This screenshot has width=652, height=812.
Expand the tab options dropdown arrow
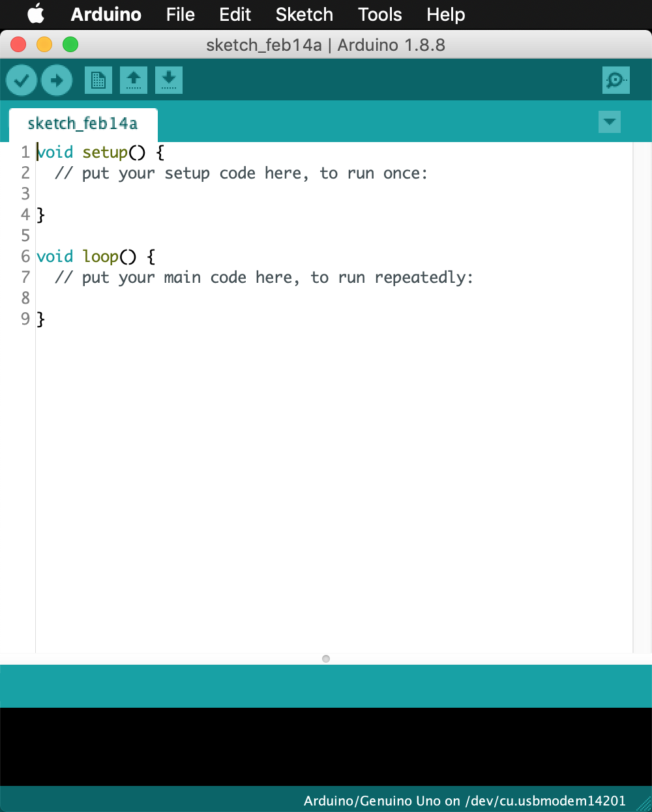coord(610,122)
